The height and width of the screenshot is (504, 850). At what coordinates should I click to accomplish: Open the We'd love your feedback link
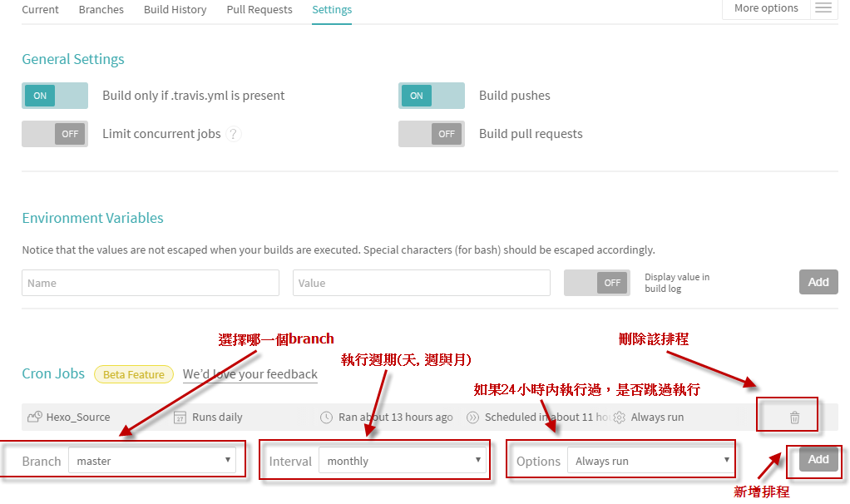(x=250, y=374)
